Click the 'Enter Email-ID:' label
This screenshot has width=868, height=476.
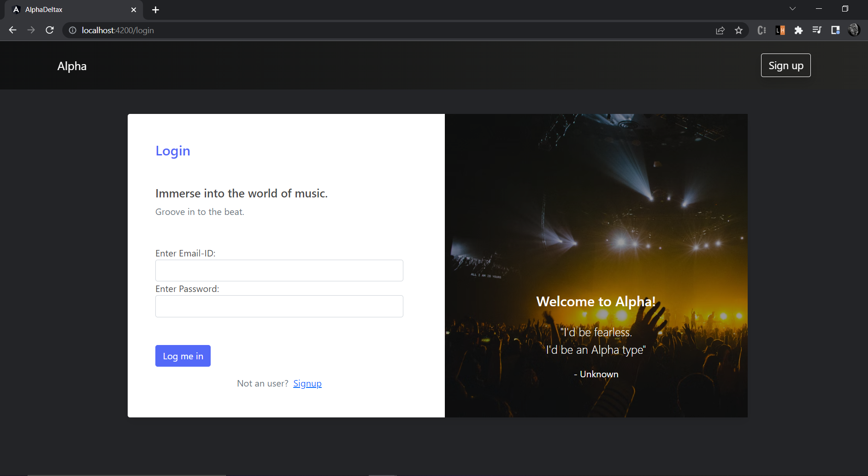(x=185, y=253)
